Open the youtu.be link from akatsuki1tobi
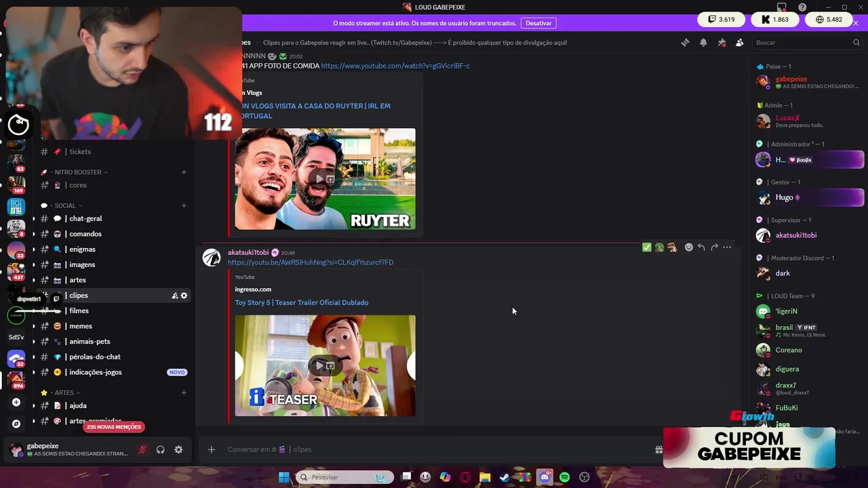 (311, 262)
